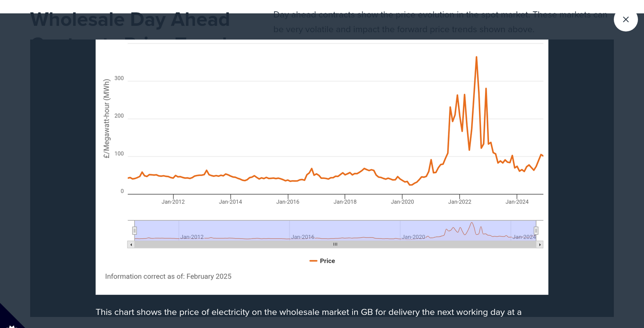Click the Jan-2024 x-axis label

tap(517, 202)
